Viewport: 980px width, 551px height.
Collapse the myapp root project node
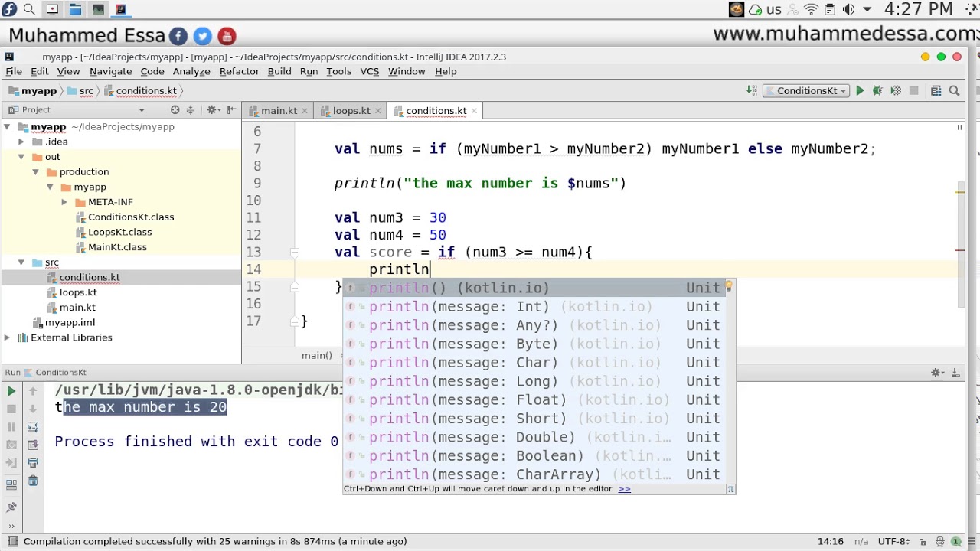pos(8,127)
